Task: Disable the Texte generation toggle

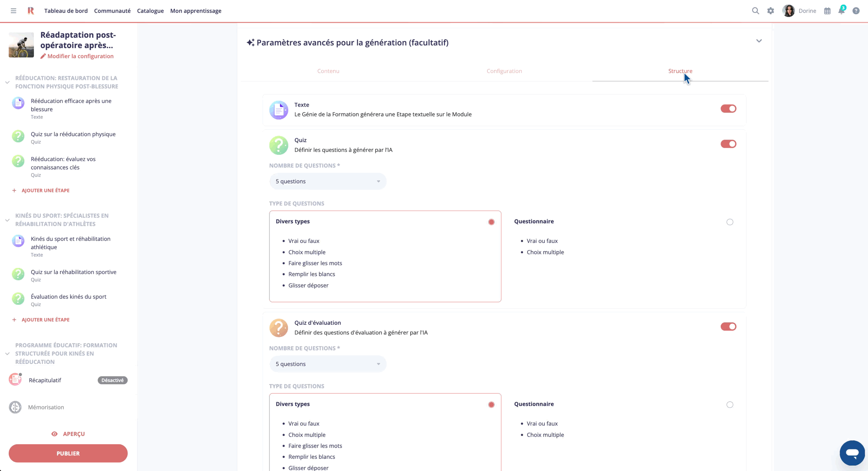Action: 728,108
